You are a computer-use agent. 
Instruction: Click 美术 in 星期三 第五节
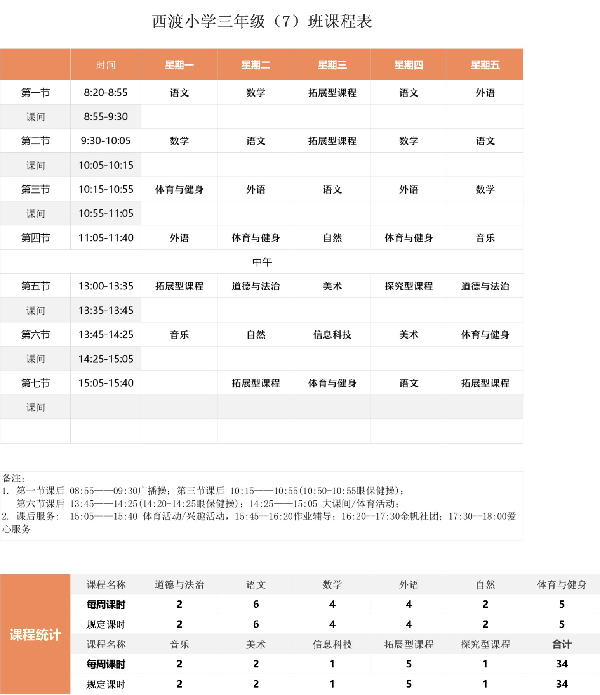(x=332, y=286)
